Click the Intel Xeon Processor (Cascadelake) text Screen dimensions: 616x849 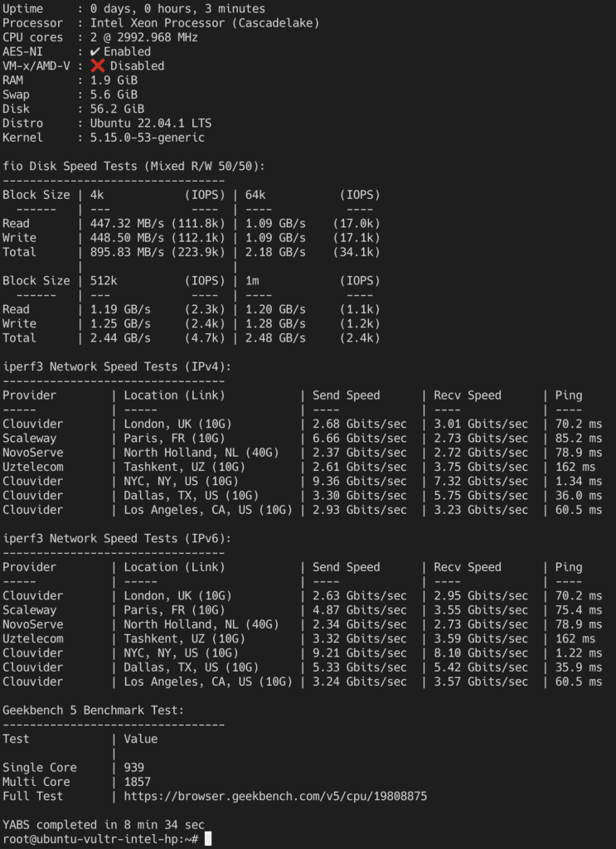point(204,23)
